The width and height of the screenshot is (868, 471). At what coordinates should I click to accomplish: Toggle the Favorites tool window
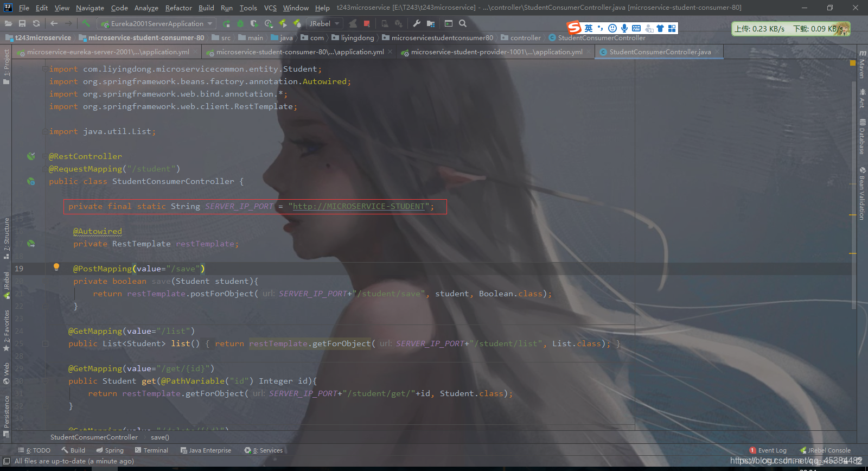7,330
